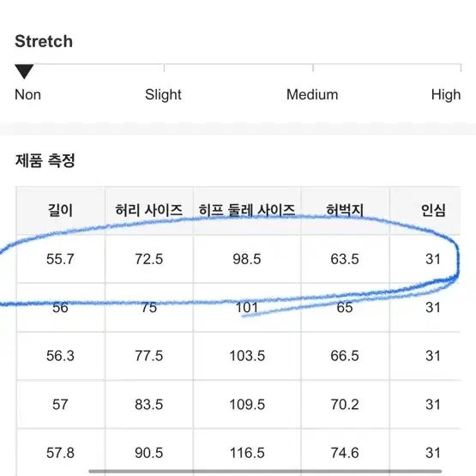Click the 히프 둘레 사이즈 column header
The height and width of the screenshot is (476, 476).
tap(247, 210)
